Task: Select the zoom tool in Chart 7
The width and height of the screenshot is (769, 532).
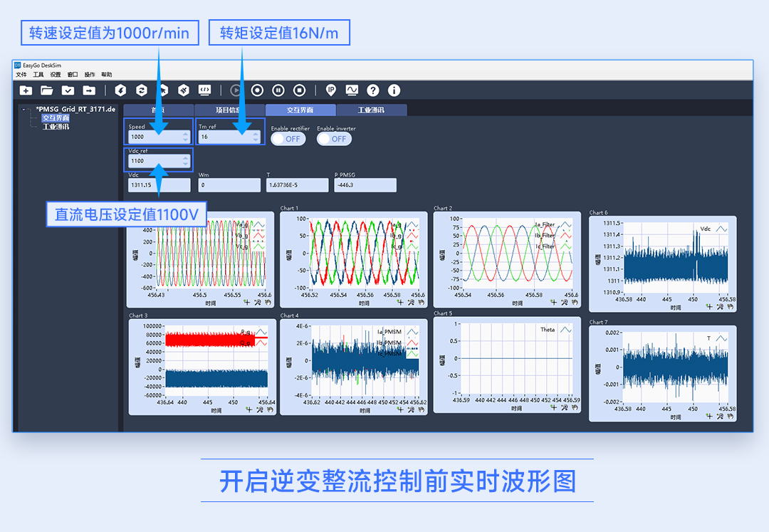Action: [720, 417]
